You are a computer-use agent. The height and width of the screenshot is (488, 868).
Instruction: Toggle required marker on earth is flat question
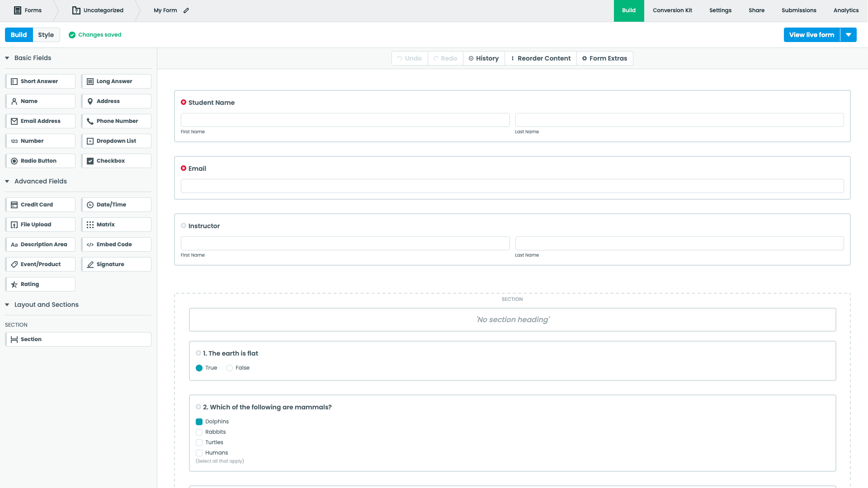tap(198, 353)
